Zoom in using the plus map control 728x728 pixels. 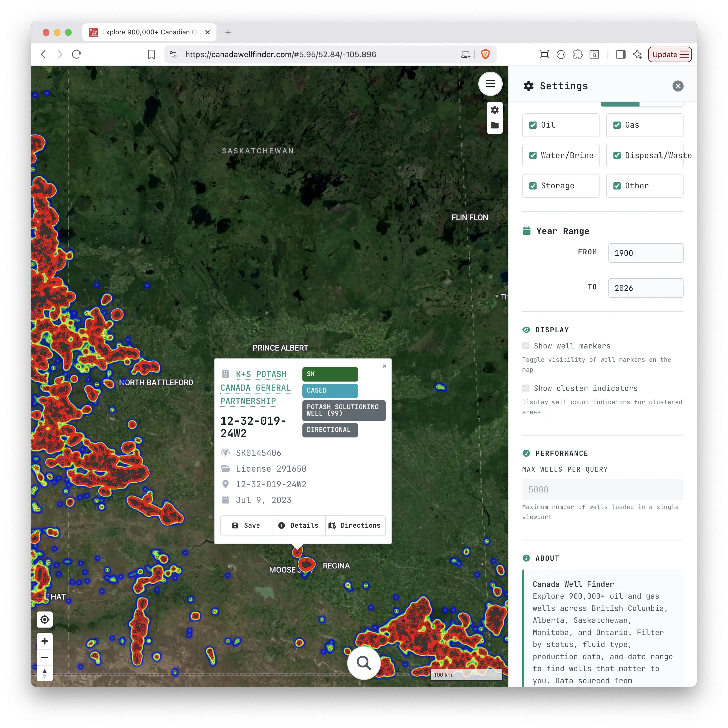tap(44, 641)
